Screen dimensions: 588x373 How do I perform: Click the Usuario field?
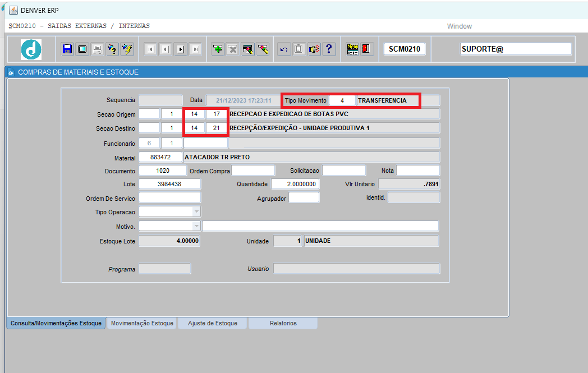pos(357,269)
